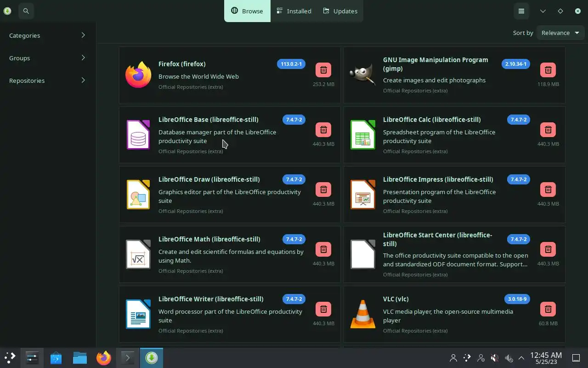
Task: Click 'Create and edit scientific formulas' description
Action: pos(231,256)
